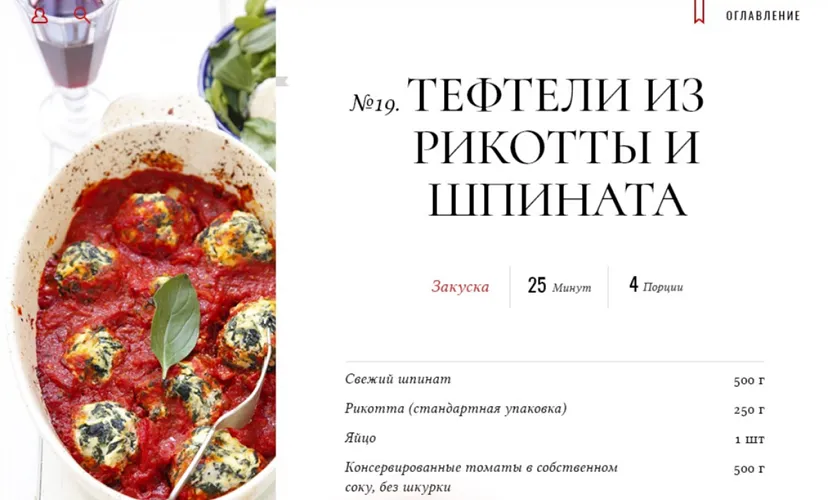Select the Яйцо ingredient row
Viewport: 828px width, 500px height.
point(554,438)
